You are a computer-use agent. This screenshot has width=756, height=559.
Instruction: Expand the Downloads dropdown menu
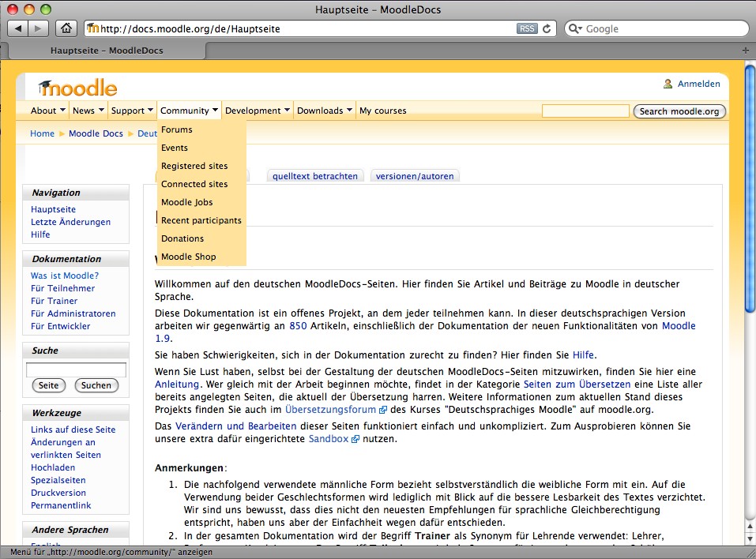[x=325, y=111]
